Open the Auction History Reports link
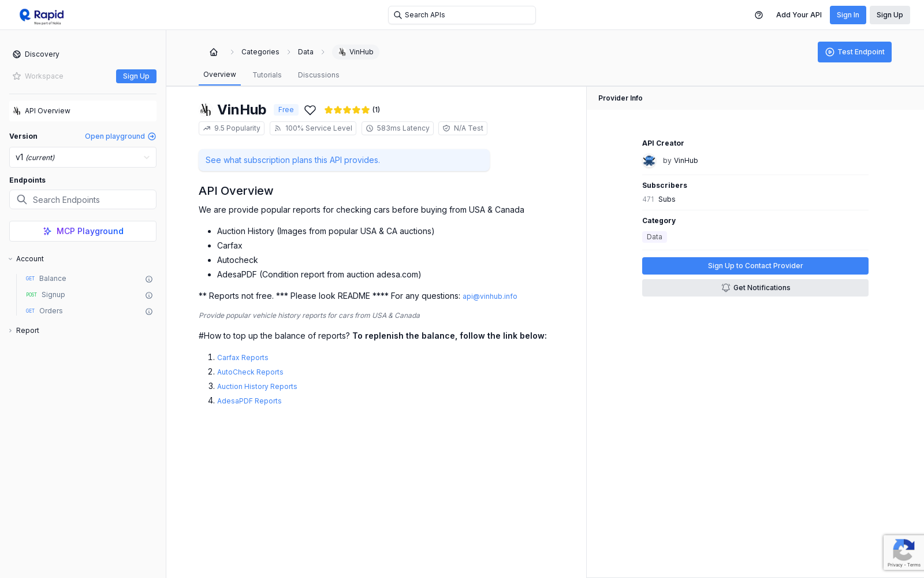This screenshot has width=924, height=578. pyautogui.click(x=257, y=387)
